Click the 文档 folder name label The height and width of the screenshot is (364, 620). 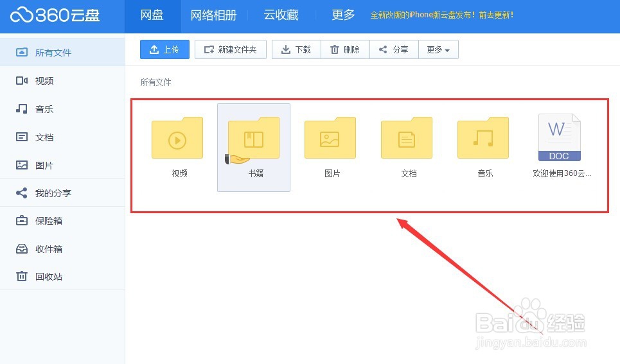(x=409, y=173)
